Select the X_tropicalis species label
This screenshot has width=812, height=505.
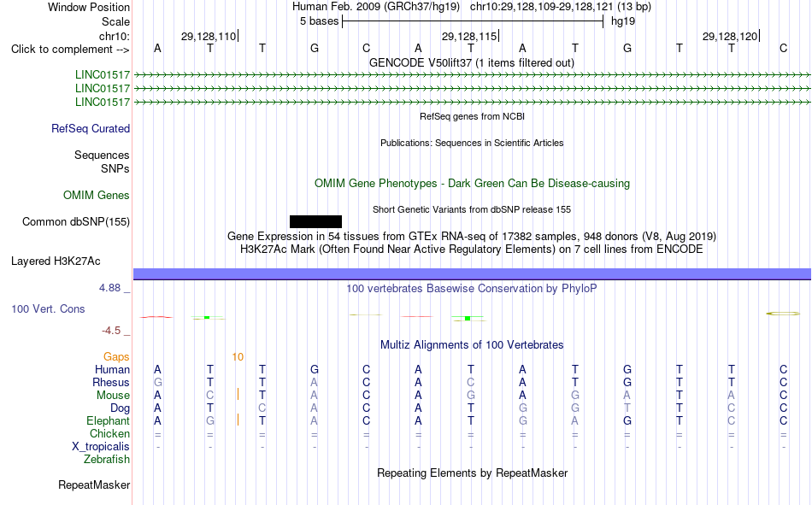tap(101, 447)
